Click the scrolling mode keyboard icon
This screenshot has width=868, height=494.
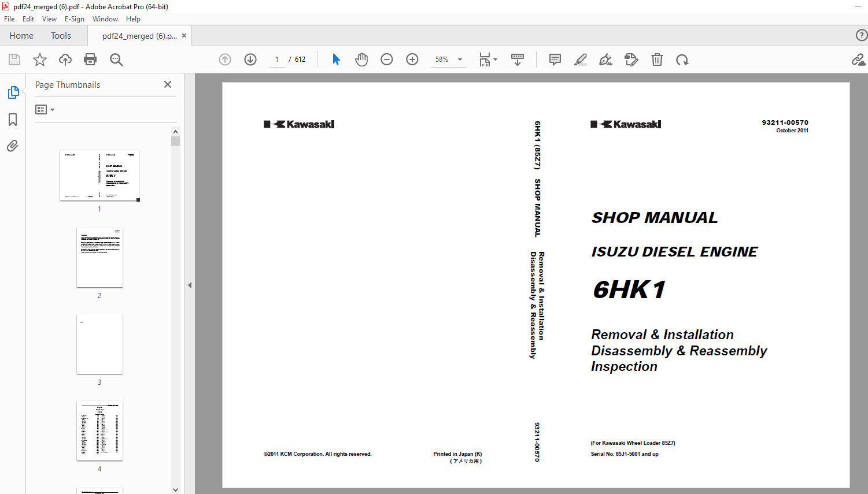point(518,60)
